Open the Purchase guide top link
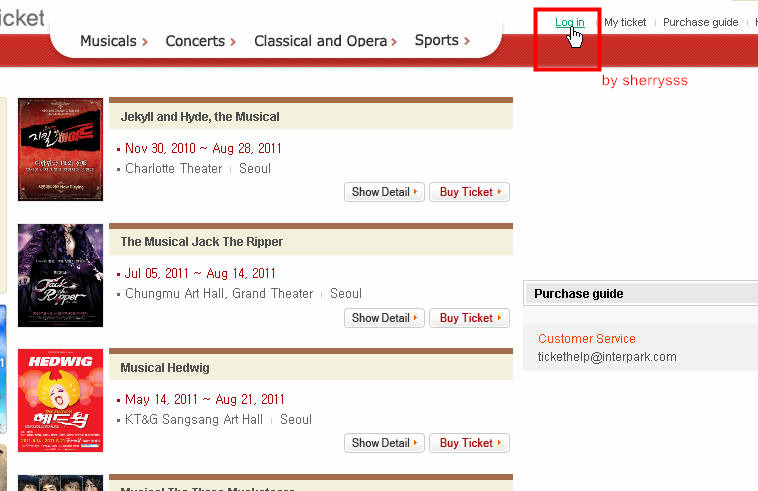This screenshot has width=758, height=491. [700, 22]
